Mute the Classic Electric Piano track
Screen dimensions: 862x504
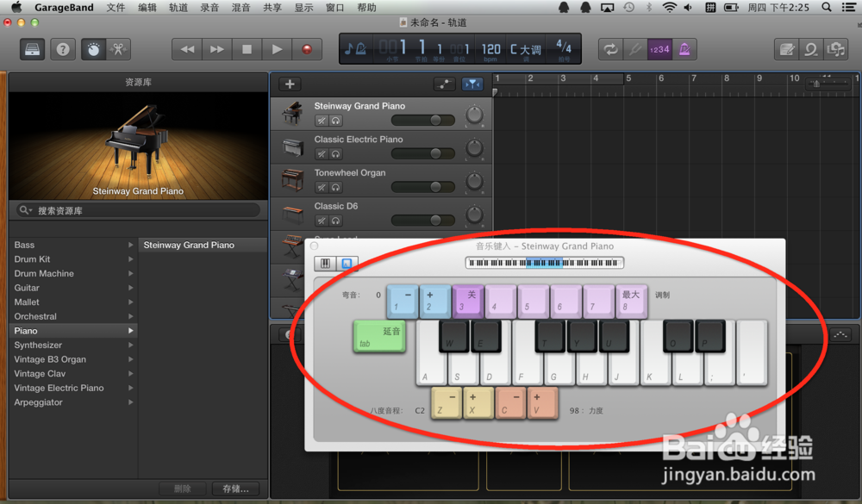(x=322, y=154)
